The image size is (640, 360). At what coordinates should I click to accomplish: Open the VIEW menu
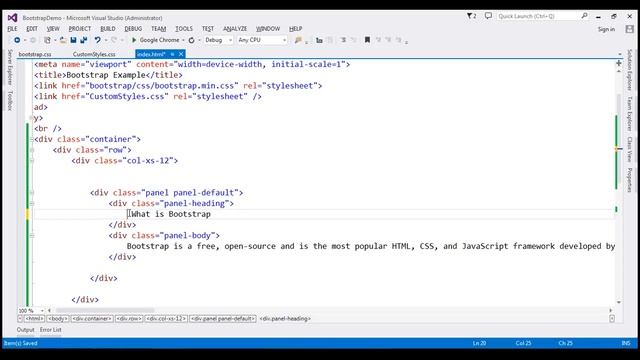click(x=53, y=29)
